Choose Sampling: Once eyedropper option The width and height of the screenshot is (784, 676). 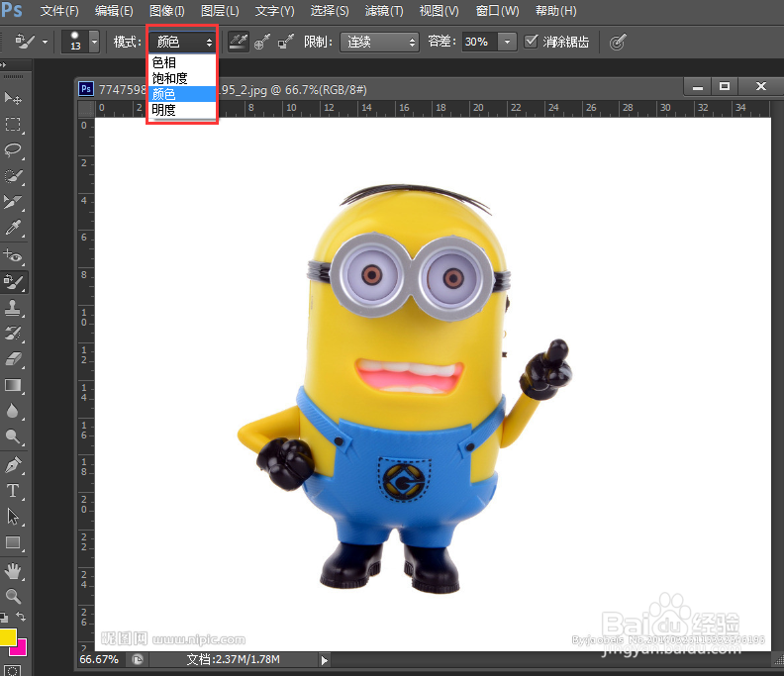click(262, 42)
